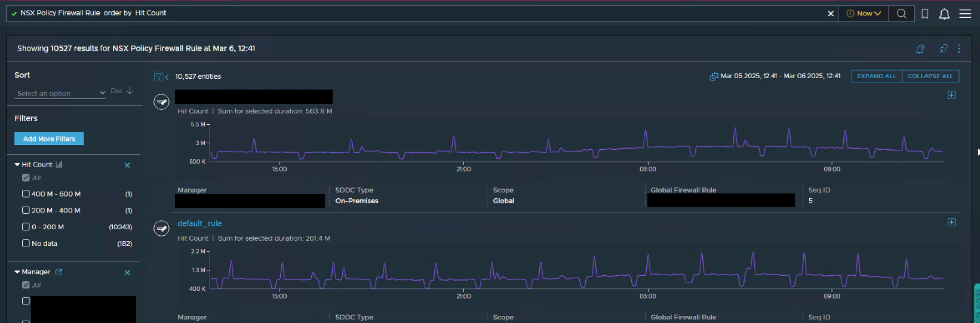Enable the No data filter checkbox
Image resolution: width=980 pixels, height=323 pixels.
tap(26, 243)
